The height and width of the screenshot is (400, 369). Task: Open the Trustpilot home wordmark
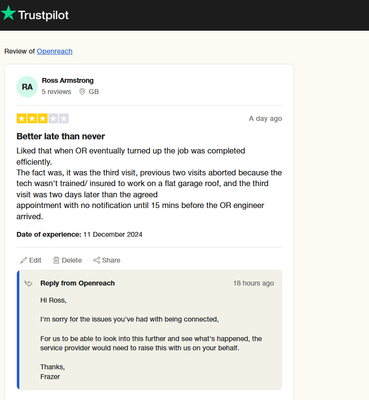[43, 15]
